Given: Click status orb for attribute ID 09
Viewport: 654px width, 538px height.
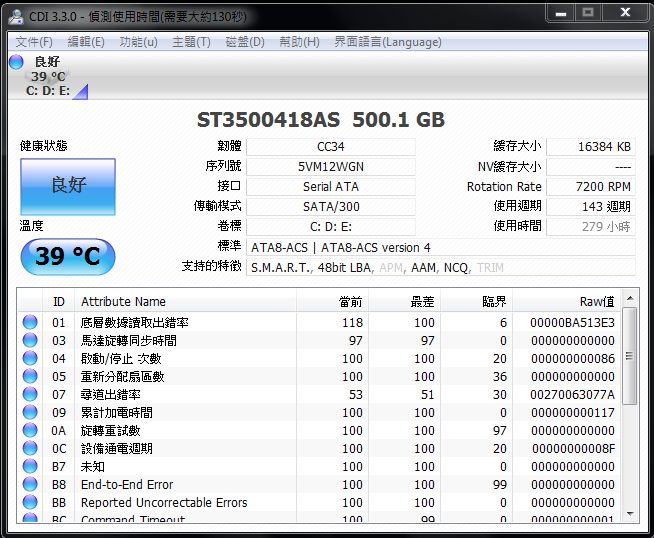Looking at the screenshot, I should coord(30,412).
